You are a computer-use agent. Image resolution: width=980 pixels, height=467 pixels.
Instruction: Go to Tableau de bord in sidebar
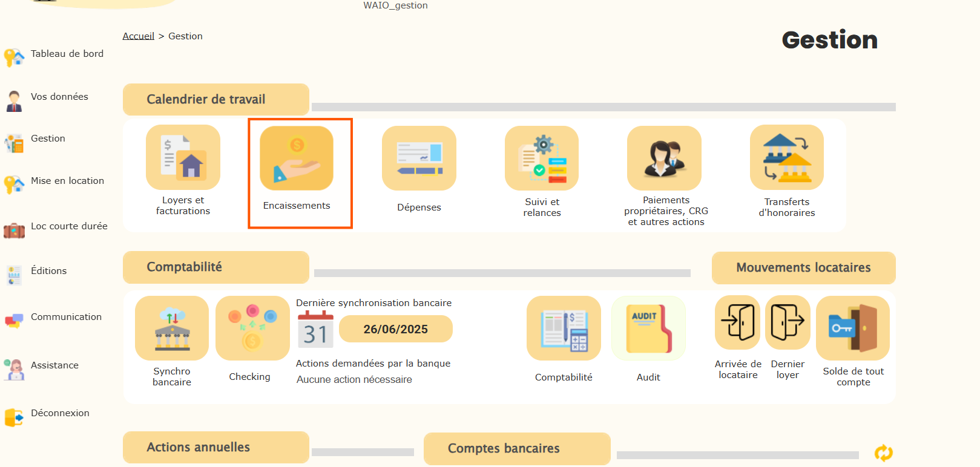pyautogui.click(x=67, y=54)
